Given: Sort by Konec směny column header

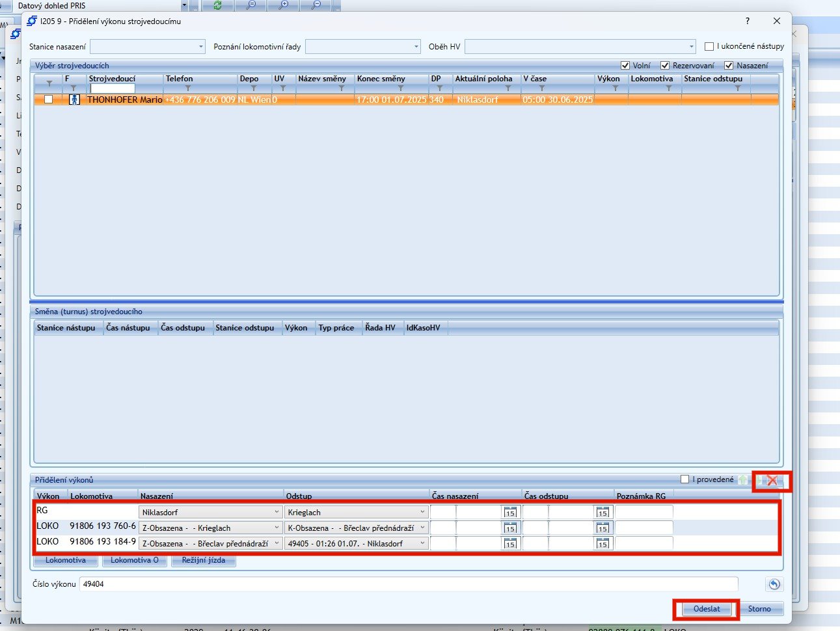Looking at the screenshot, I should [x=381, y=79].
